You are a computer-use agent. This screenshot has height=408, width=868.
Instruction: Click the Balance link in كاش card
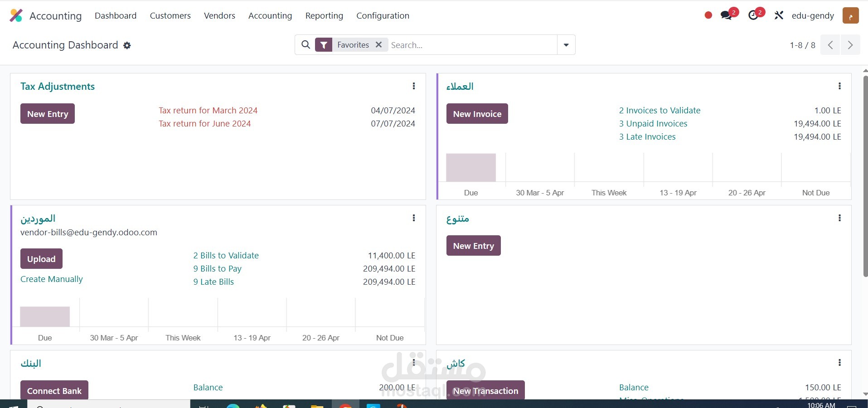pyautogui.click(x=634, y=387)
